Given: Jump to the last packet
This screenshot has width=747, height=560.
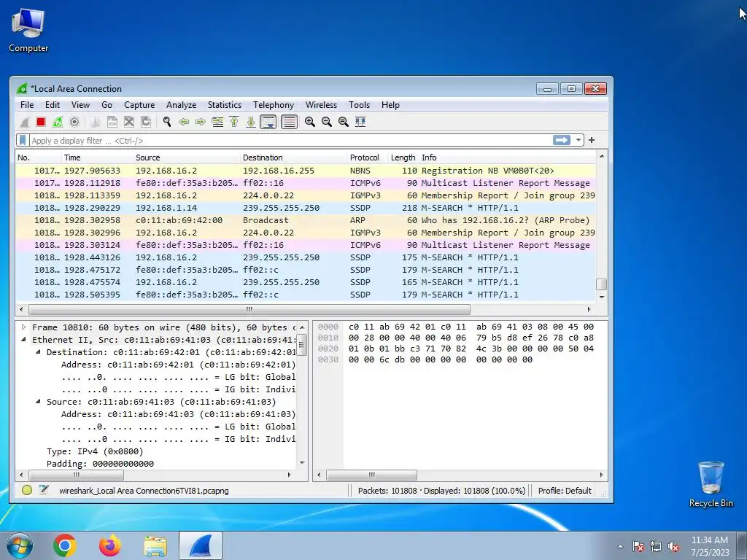Looking at the screenshot, I should [251, 122].
